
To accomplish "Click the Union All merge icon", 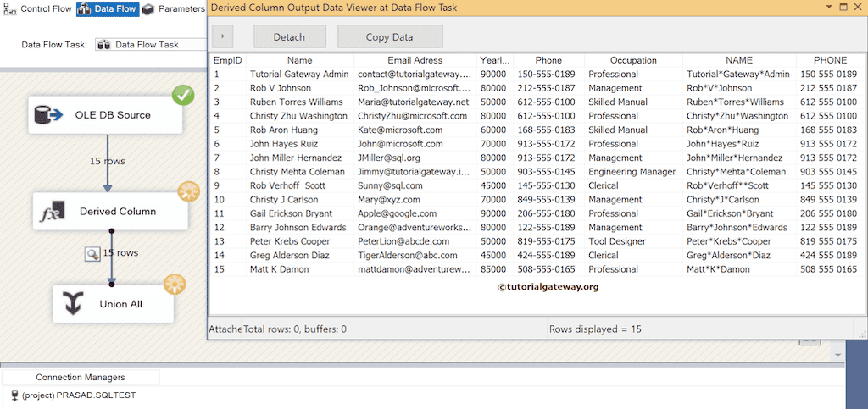I will coord(75,304).
